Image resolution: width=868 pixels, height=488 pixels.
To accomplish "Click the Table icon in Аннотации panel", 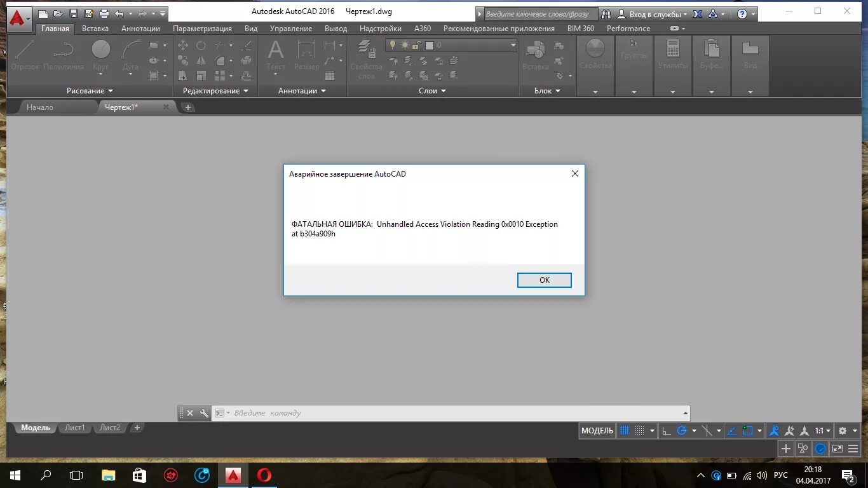I will (330, 76).
